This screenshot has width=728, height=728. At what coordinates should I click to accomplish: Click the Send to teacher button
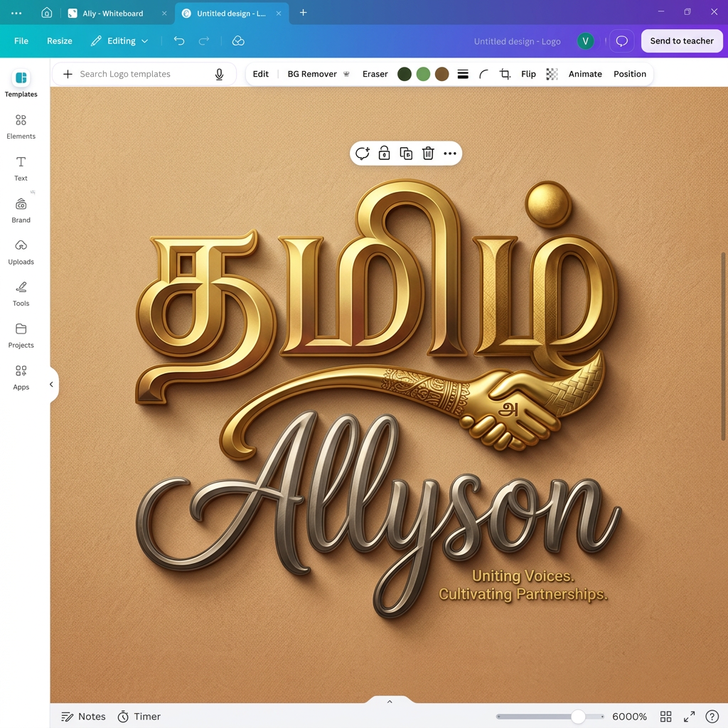(x=682, y=41)
